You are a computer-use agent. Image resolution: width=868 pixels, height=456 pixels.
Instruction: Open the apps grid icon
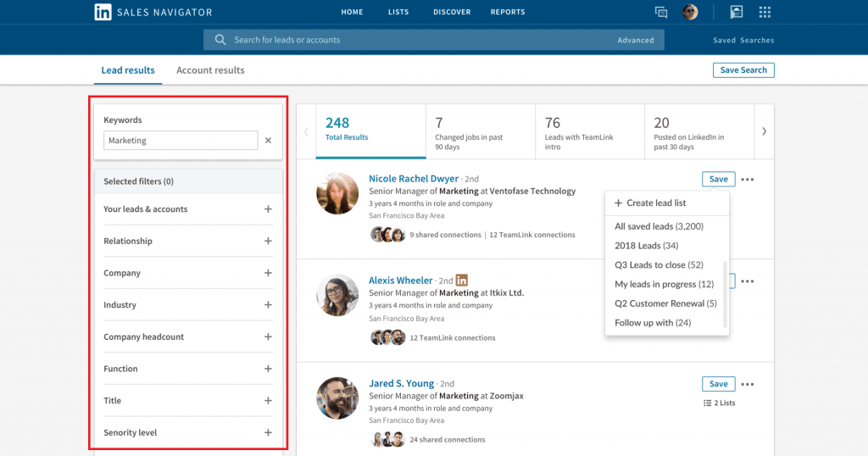765,12
